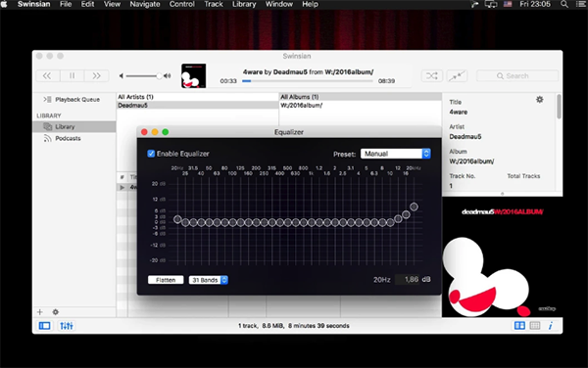Switch to the mini player window
The height and width of the screenshot is (368, 588).
click(x=457, y=76)
